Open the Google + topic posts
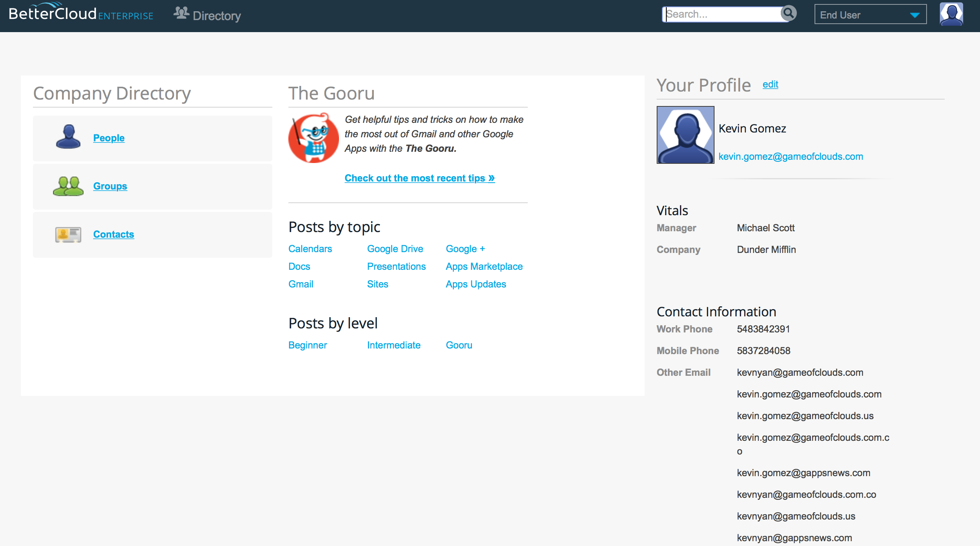 click(x=465, y=249)
